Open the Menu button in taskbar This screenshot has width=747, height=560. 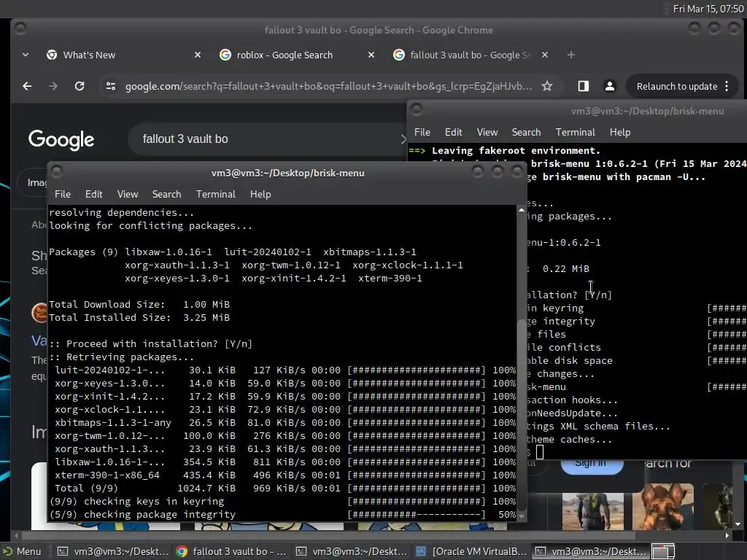pos(23,551)
